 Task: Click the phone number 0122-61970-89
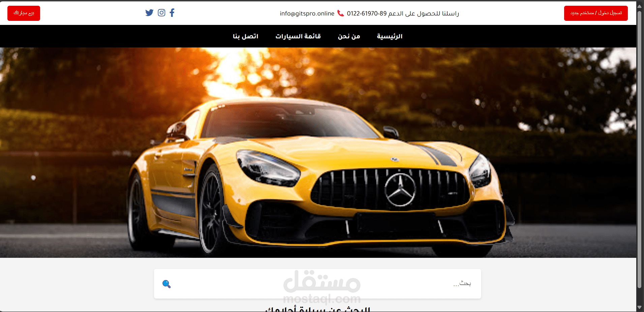367,13
